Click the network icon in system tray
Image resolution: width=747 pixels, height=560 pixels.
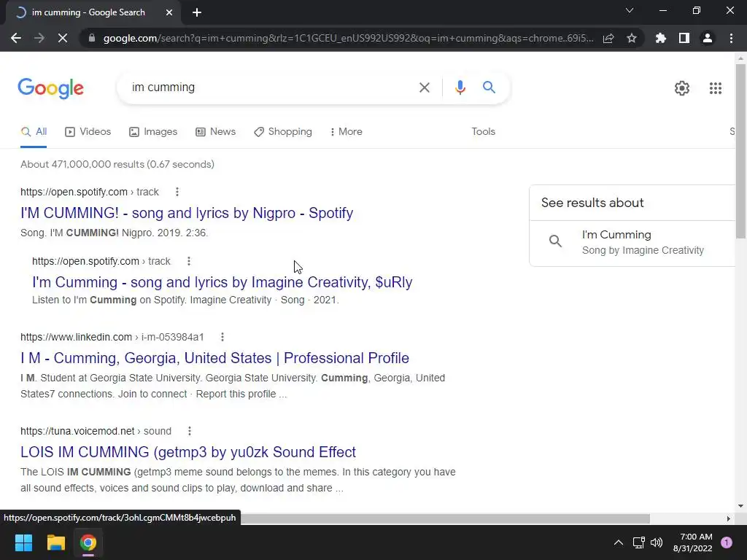point(638,542)
